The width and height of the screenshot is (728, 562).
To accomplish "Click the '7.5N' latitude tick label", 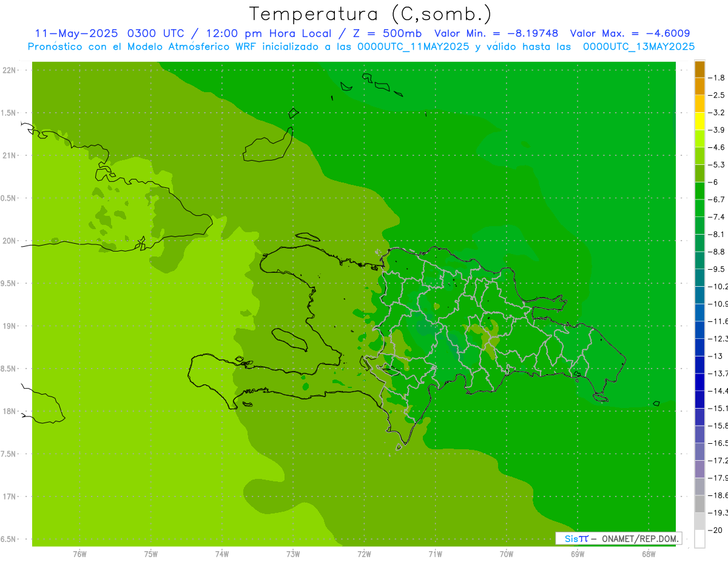I will point(8,455).
